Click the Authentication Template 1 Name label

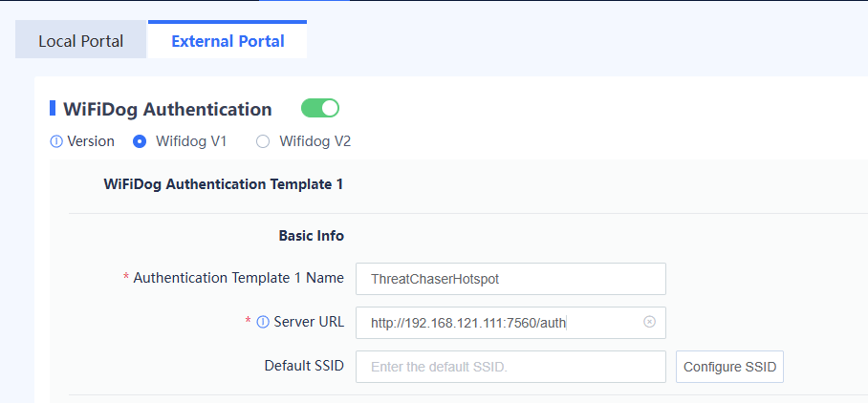pos(238,278)
